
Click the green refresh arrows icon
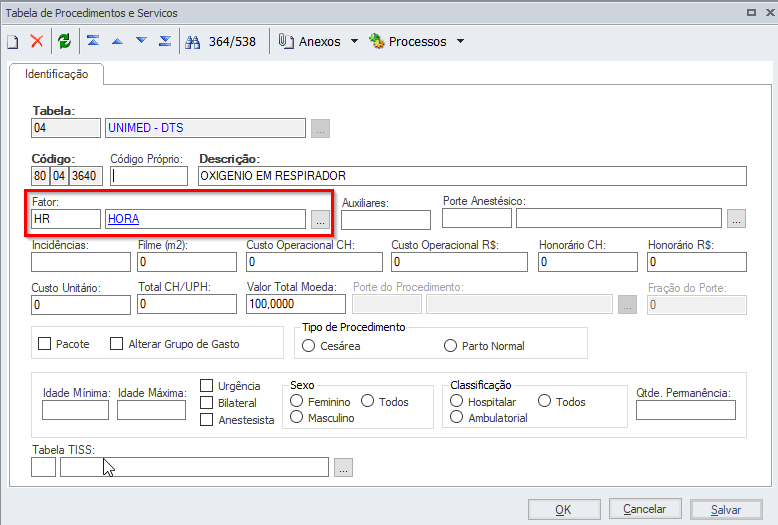click(x=65, y=41)
